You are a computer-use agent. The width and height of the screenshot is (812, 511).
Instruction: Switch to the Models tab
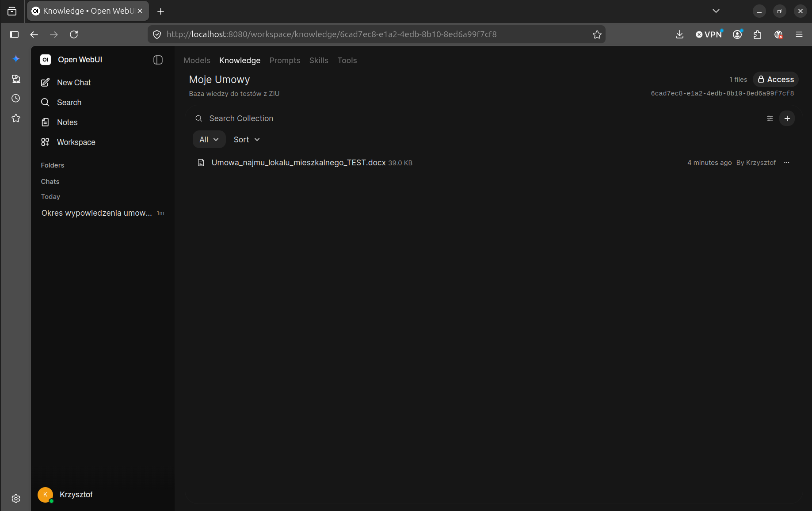197,61
